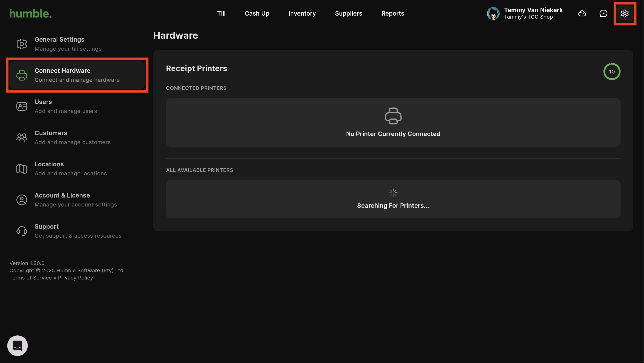Click the settings gear icon in header
The width and height of the screenshot is (644, 363).
pos(625,13)
